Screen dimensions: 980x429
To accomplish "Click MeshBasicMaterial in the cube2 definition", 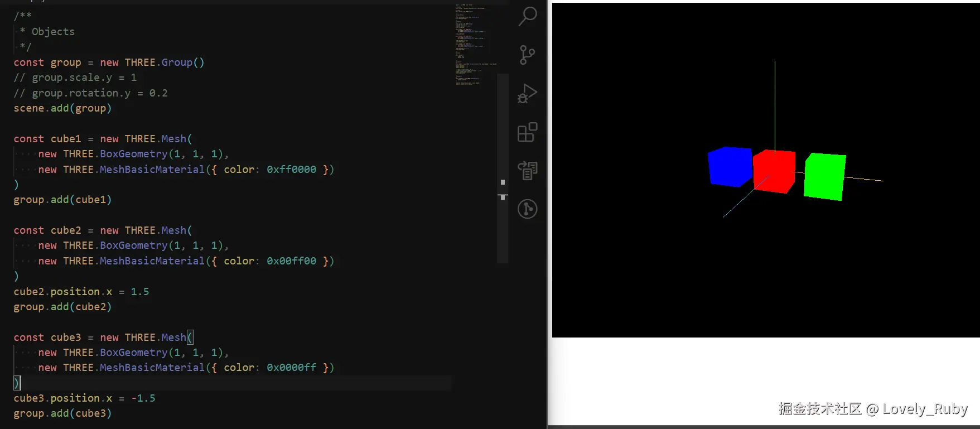I will [x=152, y=261].
